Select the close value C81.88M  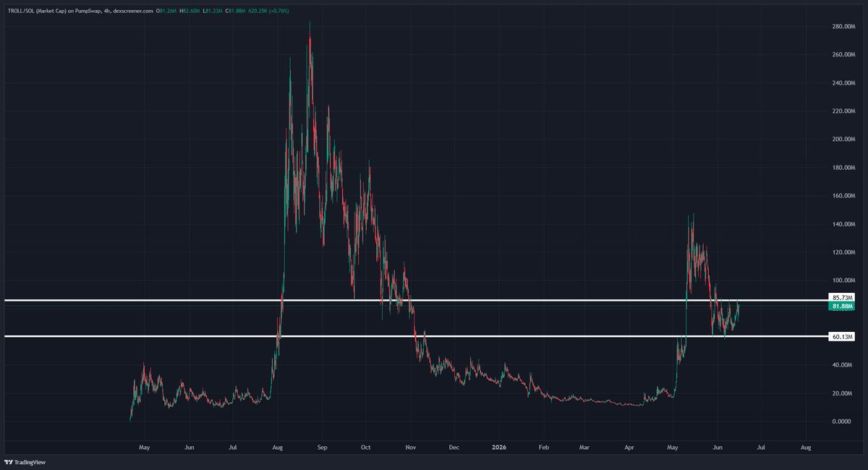[x=234, y=11]
